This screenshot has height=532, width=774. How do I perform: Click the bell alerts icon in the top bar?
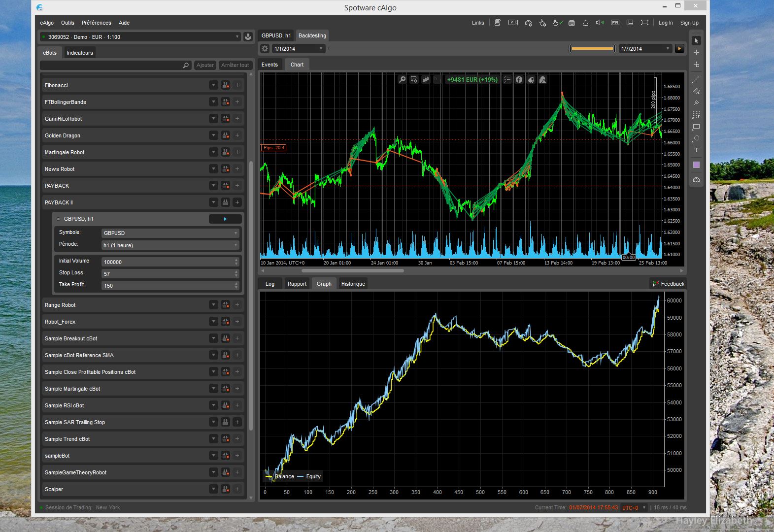585,23
